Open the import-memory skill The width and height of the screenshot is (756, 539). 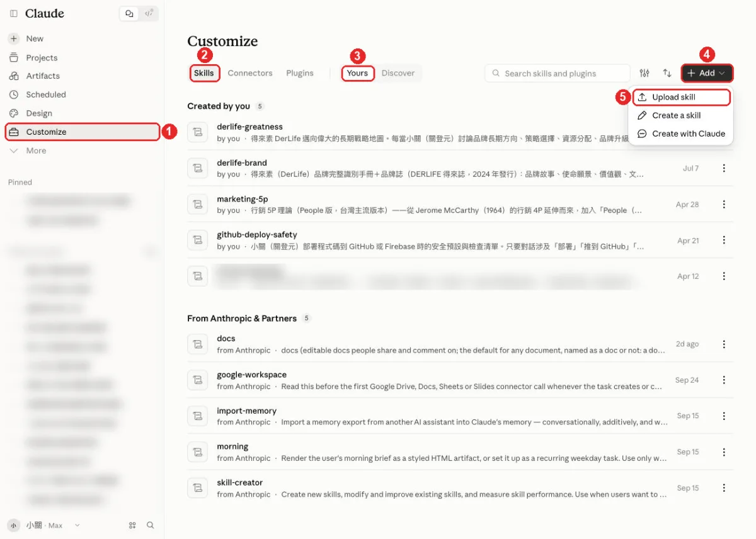point(460,416)
